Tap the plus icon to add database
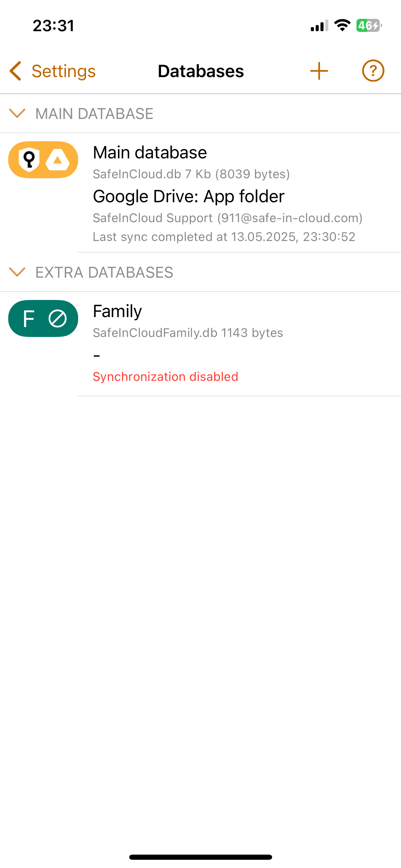The width and height of the screenshot is (401, 868). [319, 71]
